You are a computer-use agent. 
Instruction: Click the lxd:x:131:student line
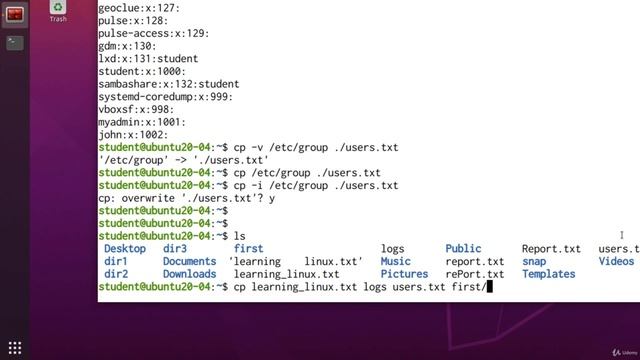(148, 59)
